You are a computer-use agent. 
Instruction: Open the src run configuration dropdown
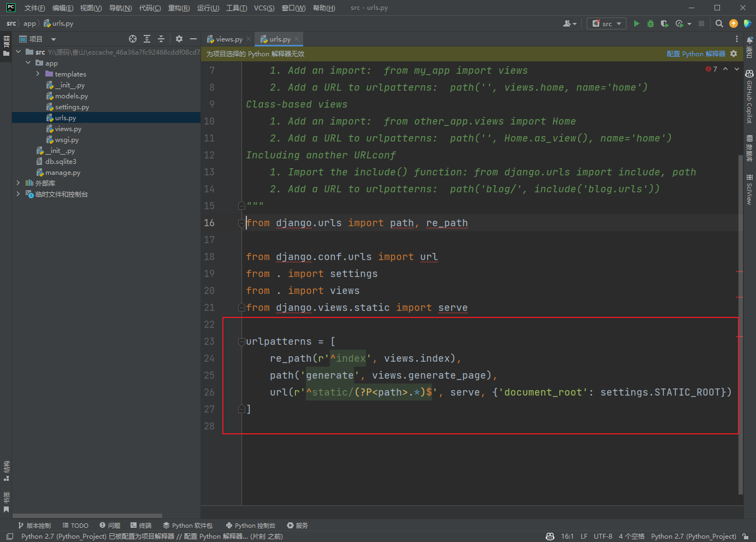(606, 23)
